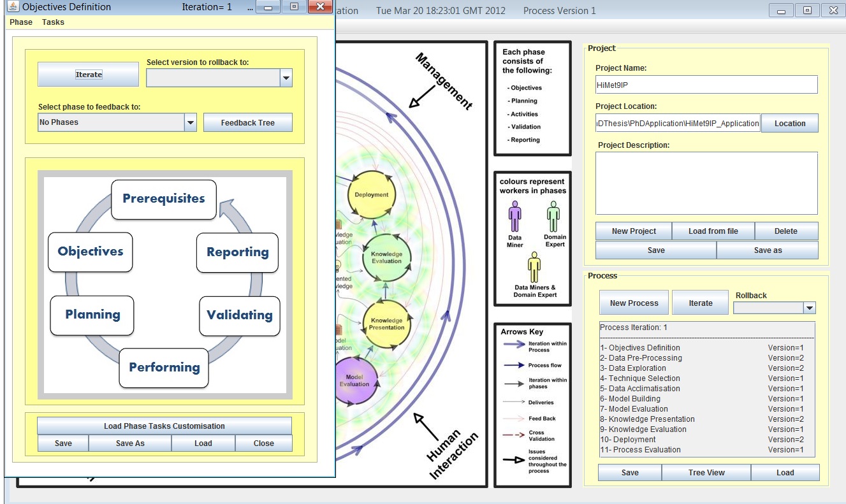The image size is (846, 504).
Task: Open the Performing step in the cycle diagram
Action: 164,368
